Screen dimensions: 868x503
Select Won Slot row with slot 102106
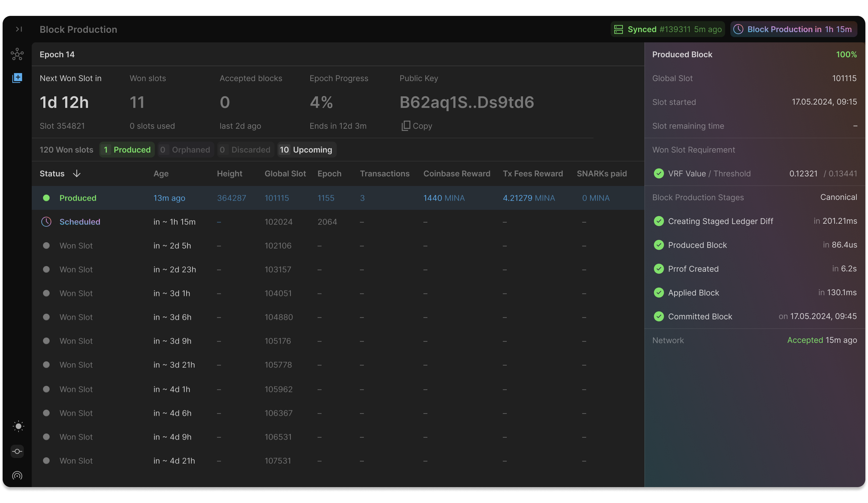(337, 245)
